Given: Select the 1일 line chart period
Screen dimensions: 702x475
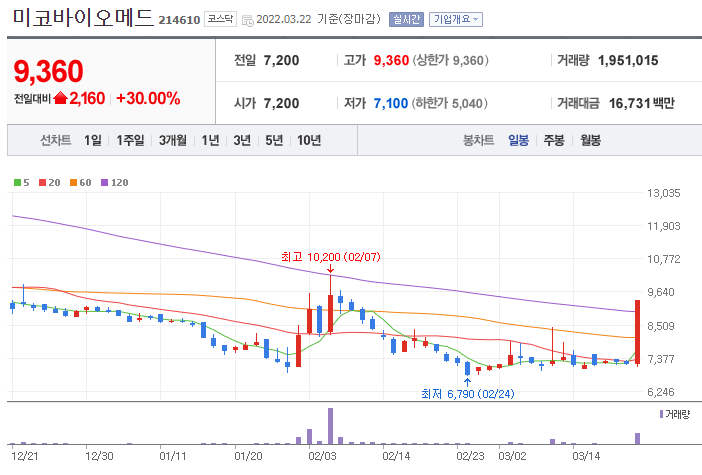Looking at the screenshot, I should click(93, 140).
